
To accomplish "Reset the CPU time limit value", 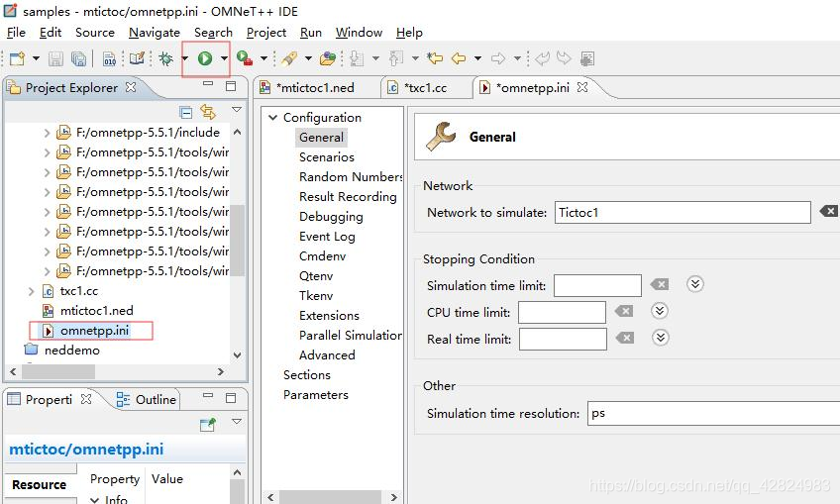I will pyautogui.click(x=624, y=311).
